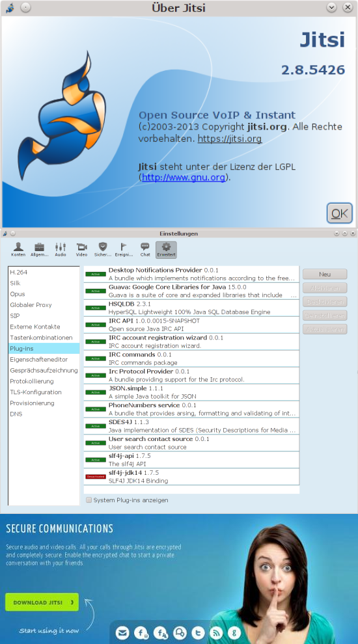Enable System Plug-ins anzeigen checkbox
The width and height of the screenshot is (358, 644).
click(x=89, y=500)
